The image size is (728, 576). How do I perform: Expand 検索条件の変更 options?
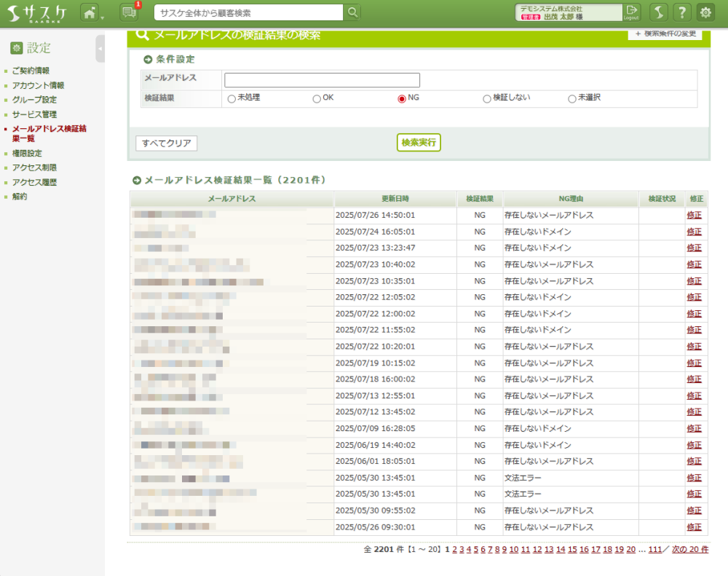click(665, 34)
